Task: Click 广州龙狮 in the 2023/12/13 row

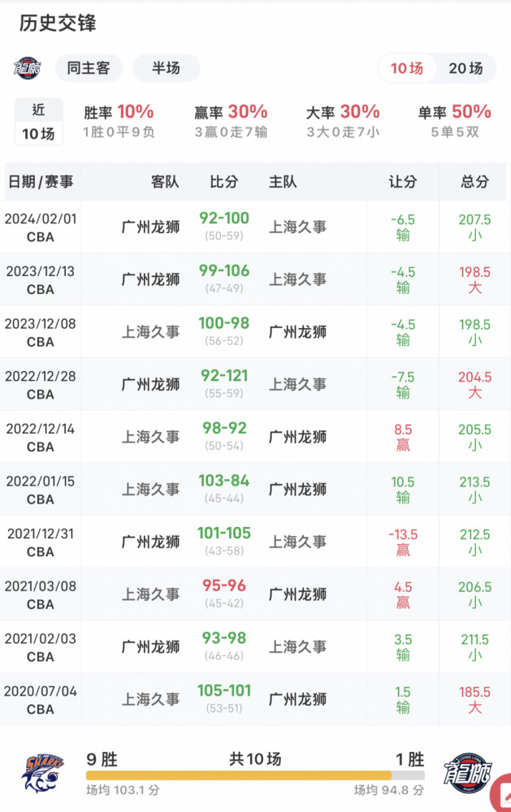Action: [150, 279]
